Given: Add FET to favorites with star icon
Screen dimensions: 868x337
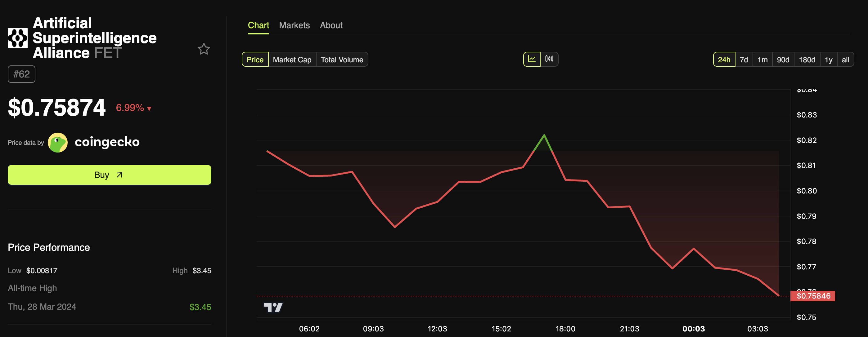Looking at the screenshot, I should pyautogui.click(x=204, y=49).
